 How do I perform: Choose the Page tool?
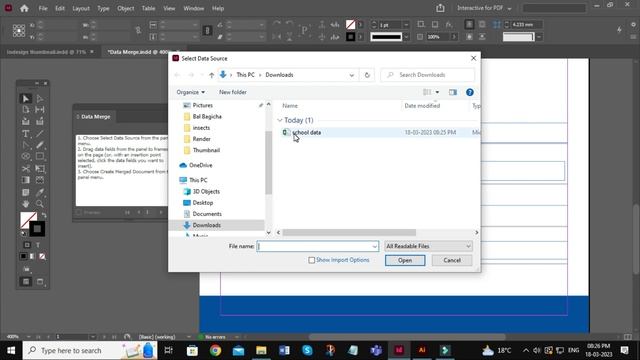[25, 109]
